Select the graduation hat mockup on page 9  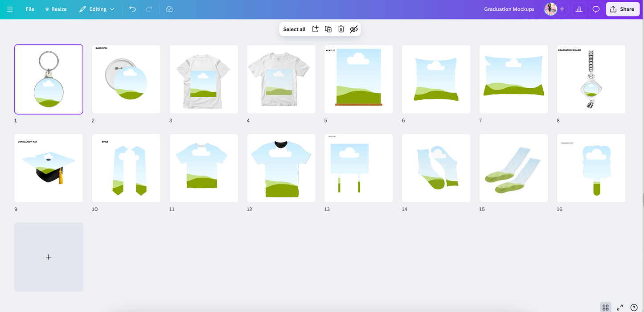[49, 168]
